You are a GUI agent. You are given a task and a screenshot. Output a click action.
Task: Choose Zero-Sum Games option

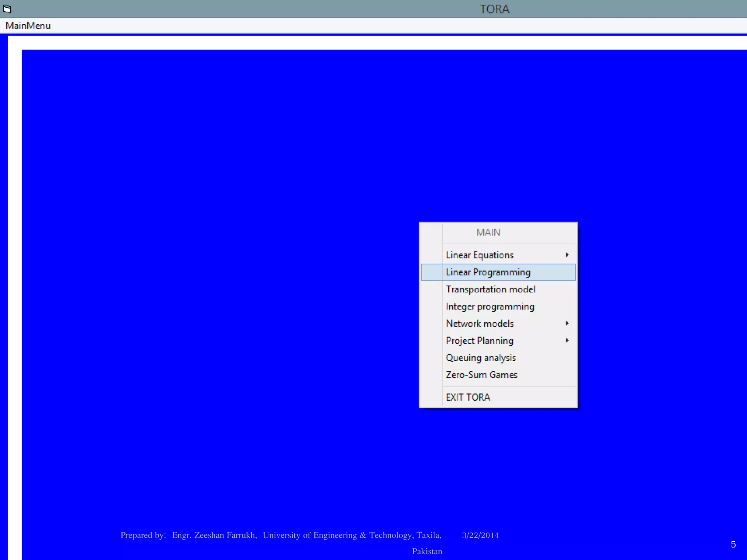click(481, 375)
